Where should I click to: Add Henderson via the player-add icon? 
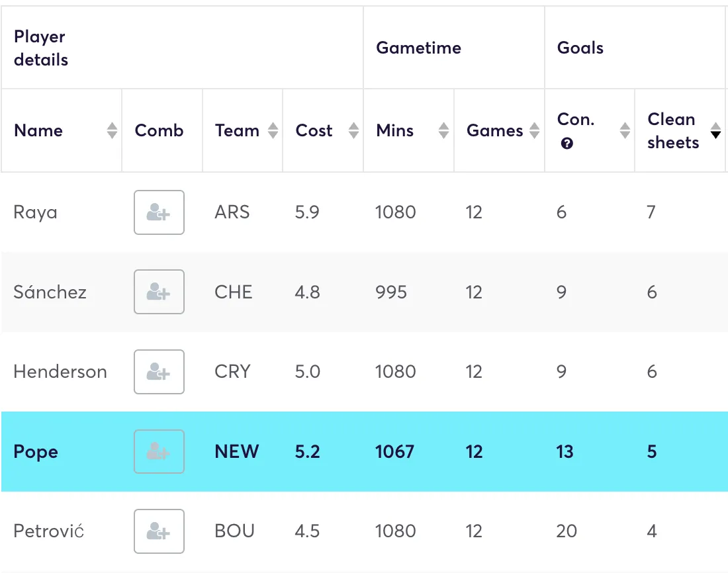pyautogui.click(x=159, y=372)
